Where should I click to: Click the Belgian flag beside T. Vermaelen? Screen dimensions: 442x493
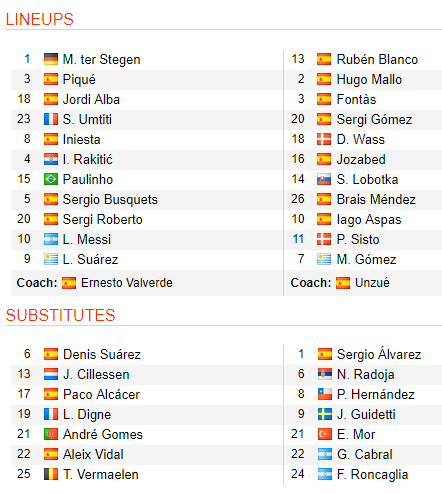pos(51,474)
